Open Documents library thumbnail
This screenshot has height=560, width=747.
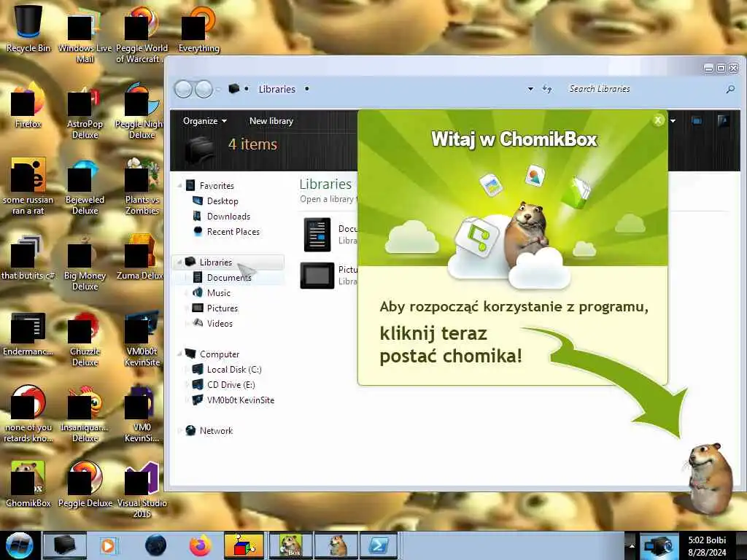click(x=317, y=234)
